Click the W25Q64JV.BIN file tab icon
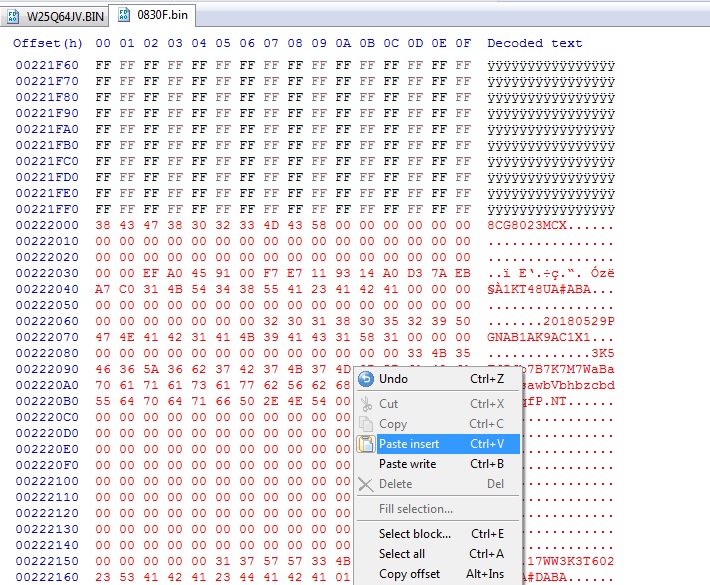Screen dimensions: 710x585 coord(13,17)
